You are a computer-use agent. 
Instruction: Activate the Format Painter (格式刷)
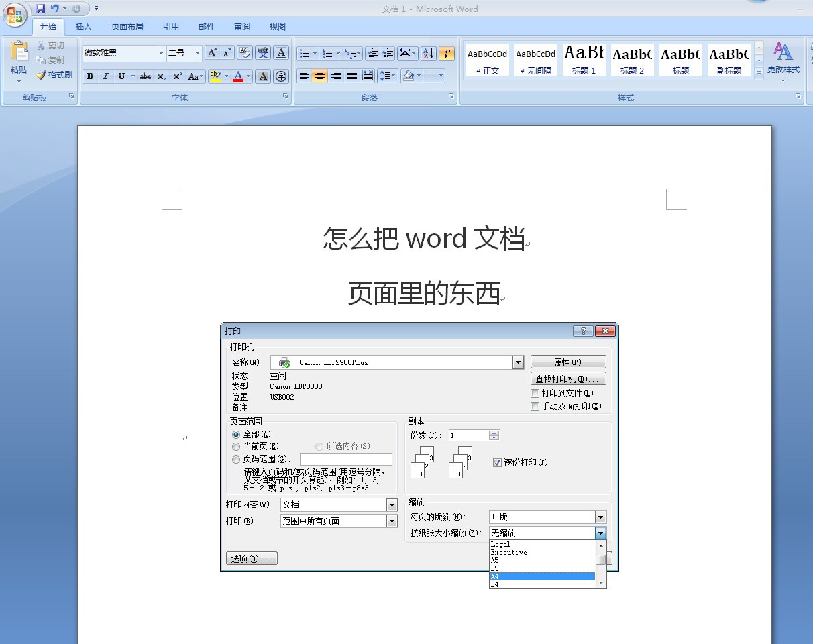[54, 75]
